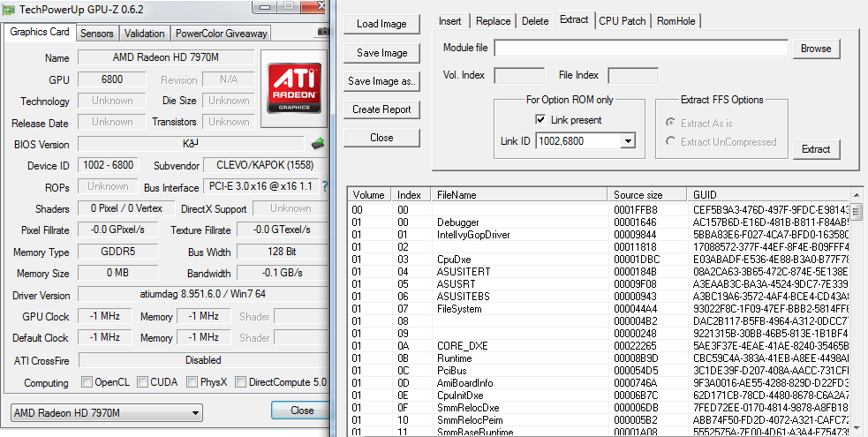Screen dimensions: 868x437
Task: Open the PowerColor Giveaway tab
Action: click(221, 34)
